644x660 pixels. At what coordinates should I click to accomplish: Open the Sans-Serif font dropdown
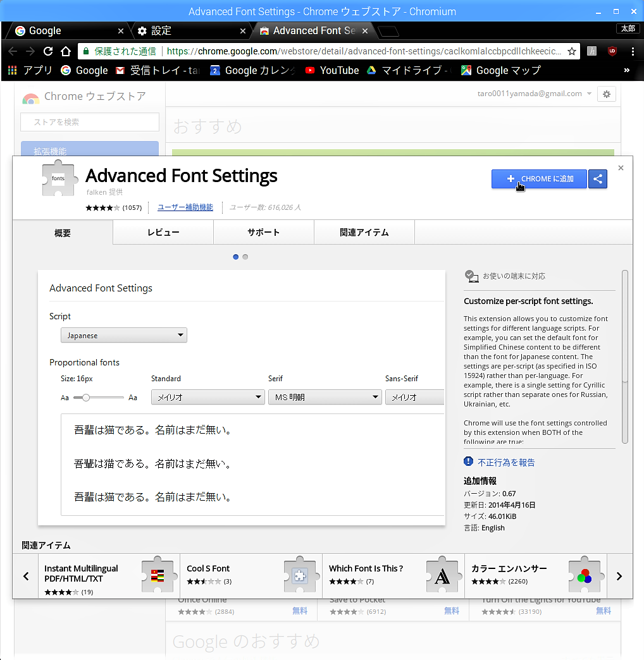[x=415, y=397]
